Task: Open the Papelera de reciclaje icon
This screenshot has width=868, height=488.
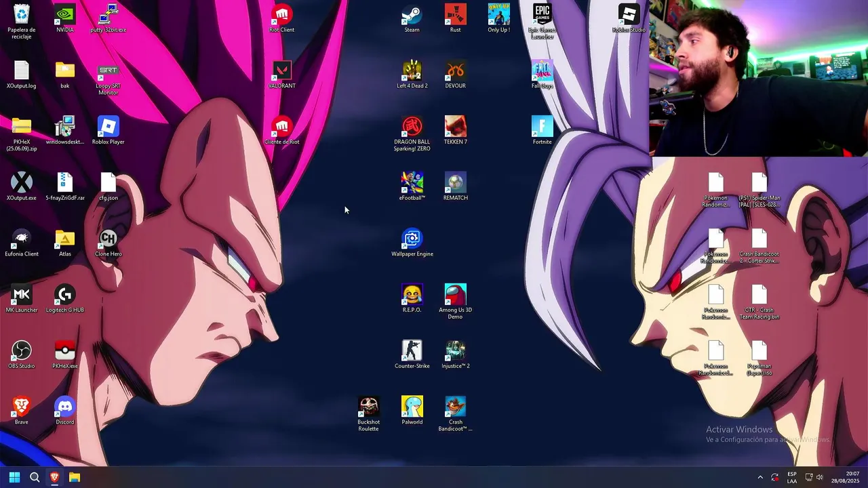Action: point(22,22)
